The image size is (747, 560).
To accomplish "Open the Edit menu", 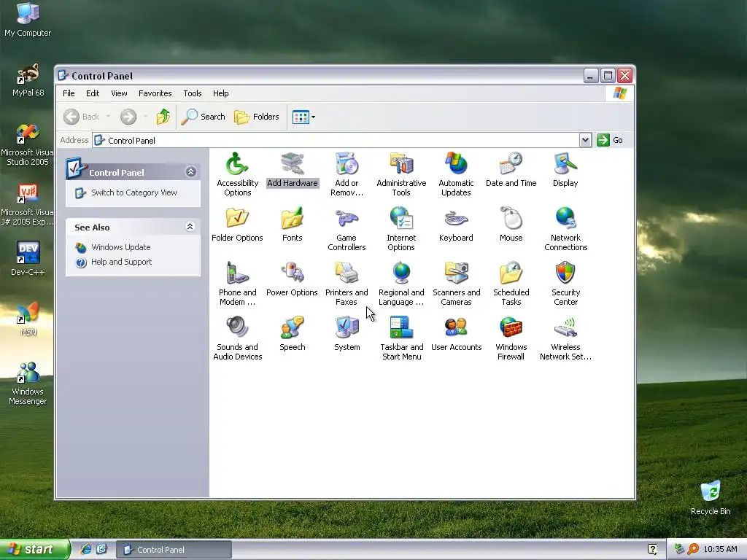I will point(93,93).
